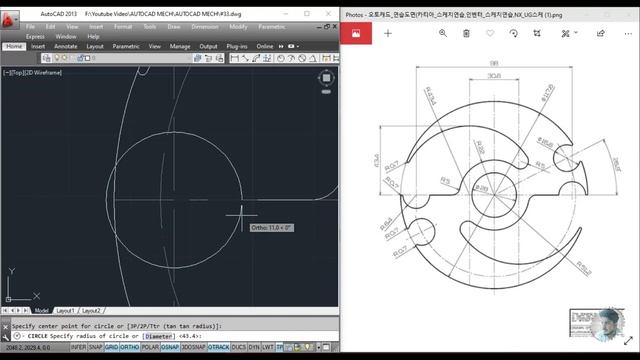Close the command line with X icon
The height and width of the screenshot is (360, 640).
pos(5,327)
